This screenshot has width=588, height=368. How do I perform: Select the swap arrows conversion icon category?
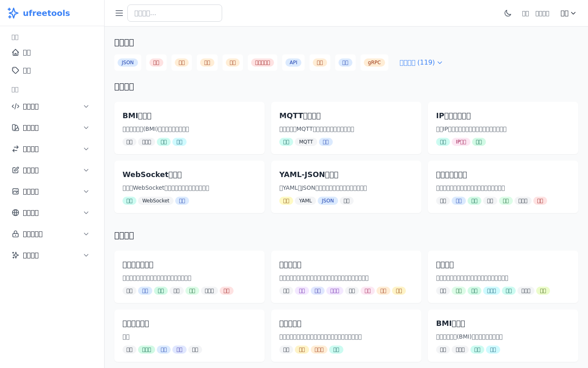coord(16,149)
